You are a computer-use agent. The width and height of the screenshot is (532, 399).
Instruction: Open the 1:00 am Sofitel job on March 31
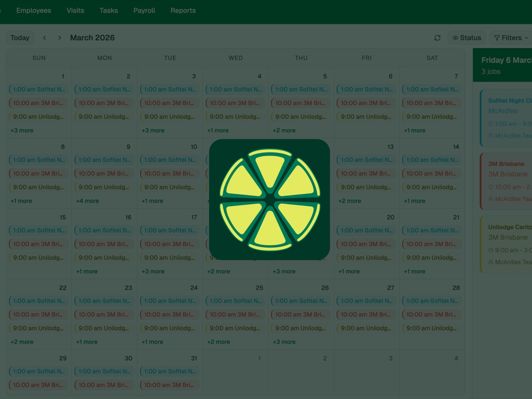[170, 371]
